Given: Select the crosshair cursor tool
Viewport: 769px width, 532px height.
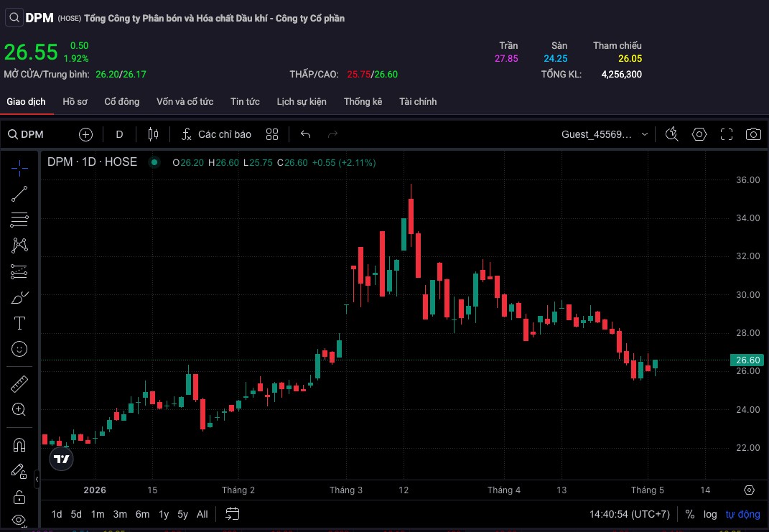Looking at the screenshot, I should point(19,168).
